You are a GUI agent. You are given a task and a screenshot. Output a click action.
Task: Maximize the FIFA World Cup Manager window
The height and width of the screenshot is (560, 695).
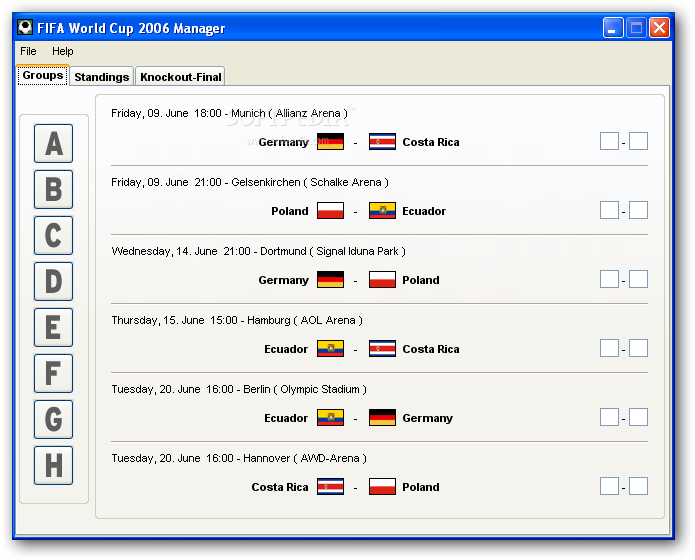pos(636,28)
